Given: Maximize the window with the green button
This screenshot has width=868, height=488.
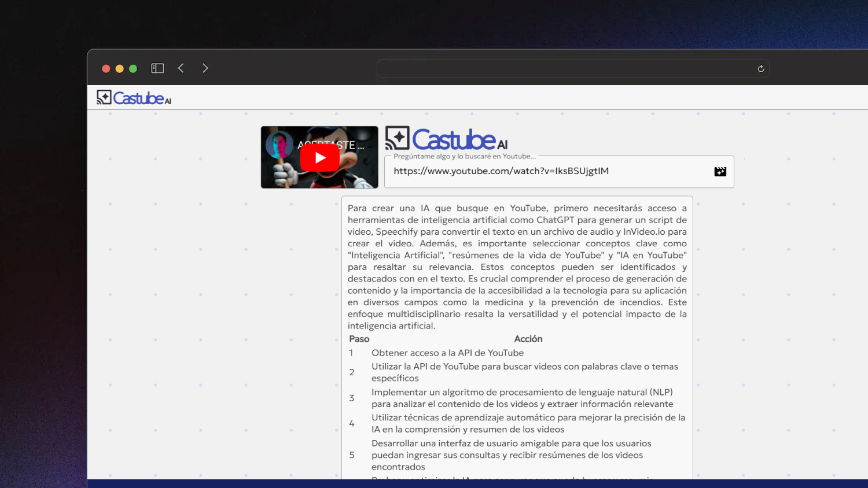Looking at the screenshot, I should [x=133, y=69].
